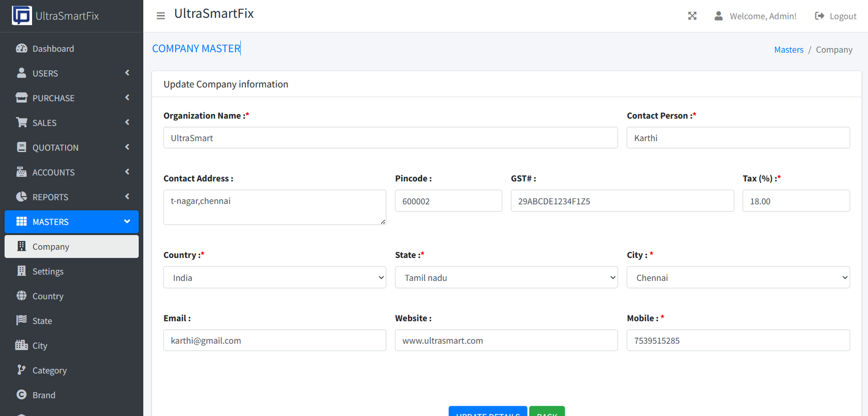This screenshot has height=416, width=868.
Task: Click the Reports pie chart icon
Action: point(22,197)
